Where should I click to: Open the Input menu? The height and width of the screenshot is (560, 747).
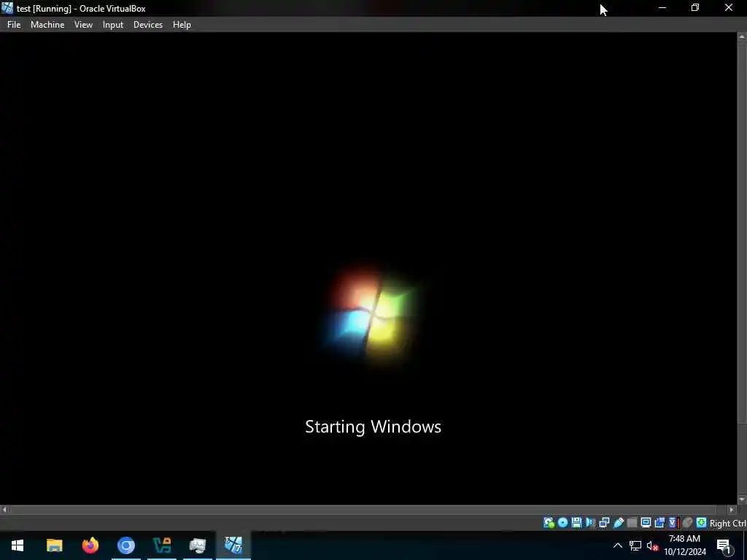[113, 25]
